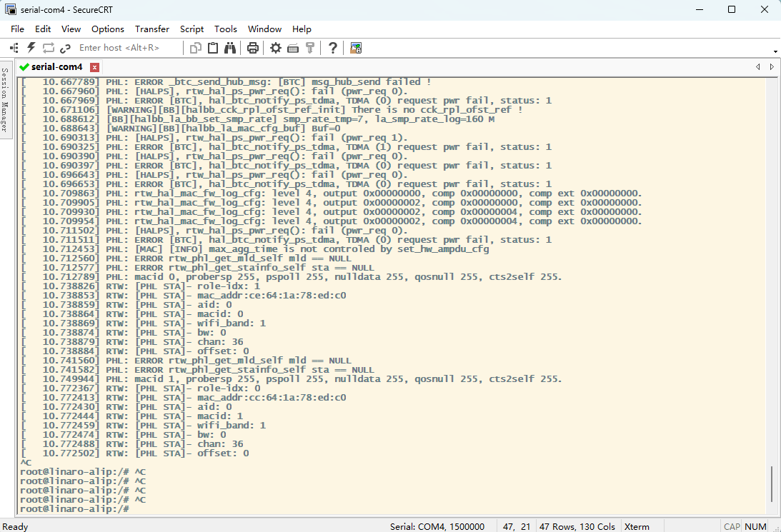The height and width of the screenshot is (532, 781).
Task: Click the tab scroll left arrow
Action: tap(757, 66)
